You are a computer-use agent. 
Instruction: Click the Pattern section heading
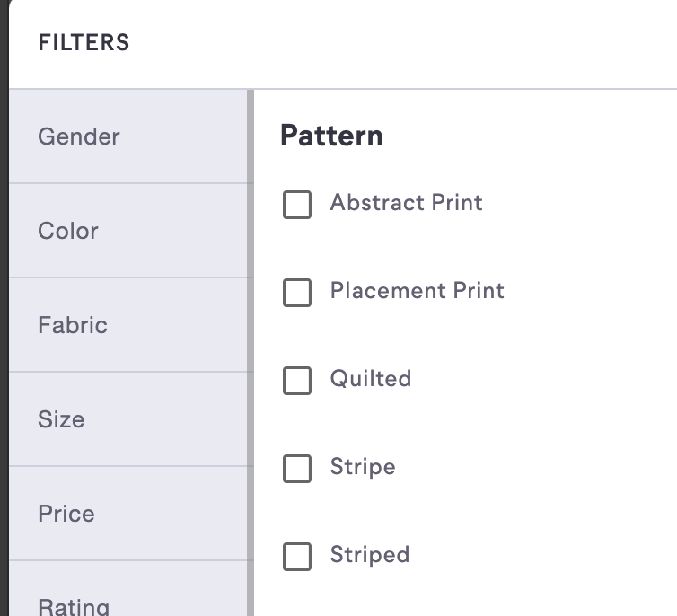tap(331, 136)
